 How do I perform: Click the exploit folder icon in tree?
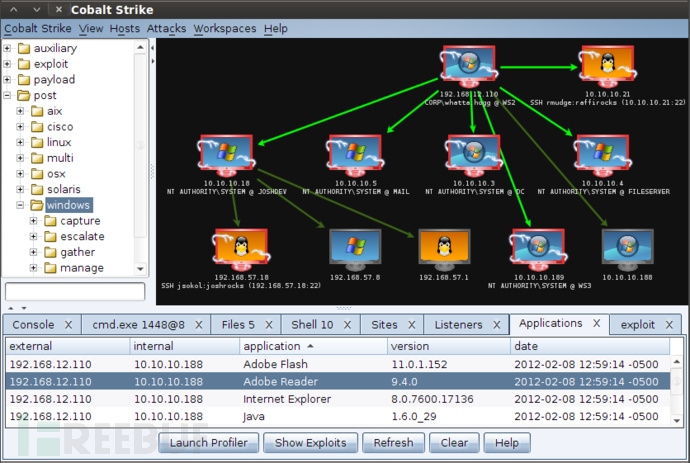(x=24, y=64)
